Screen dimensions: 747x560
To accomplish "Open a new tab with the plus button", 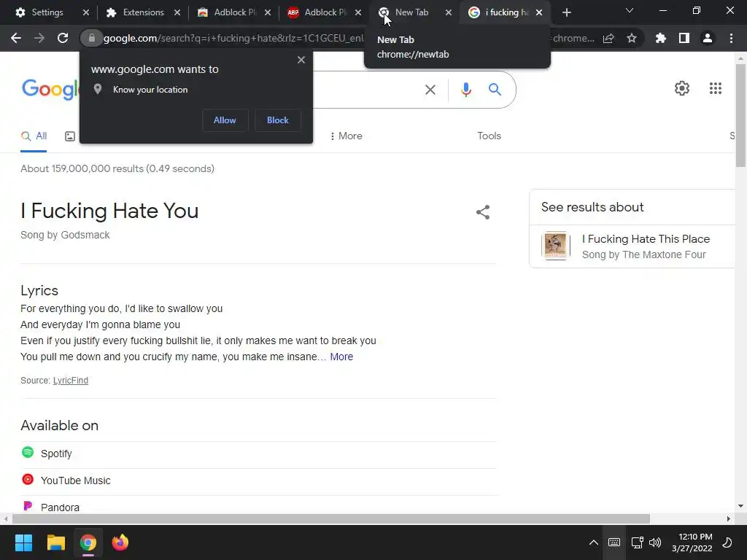I will pyautogui.click(x=566, y=12).
